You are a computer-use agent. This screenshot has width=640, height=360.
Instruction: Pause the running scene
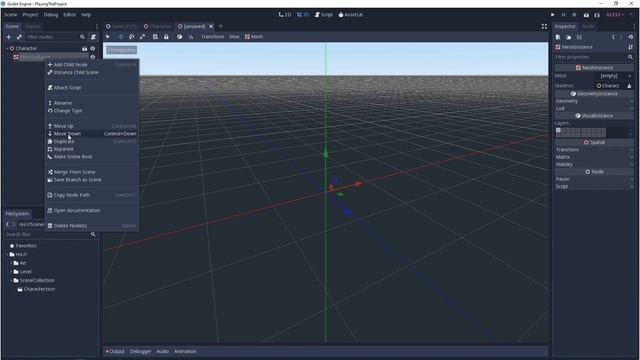[x=564, y=15]
